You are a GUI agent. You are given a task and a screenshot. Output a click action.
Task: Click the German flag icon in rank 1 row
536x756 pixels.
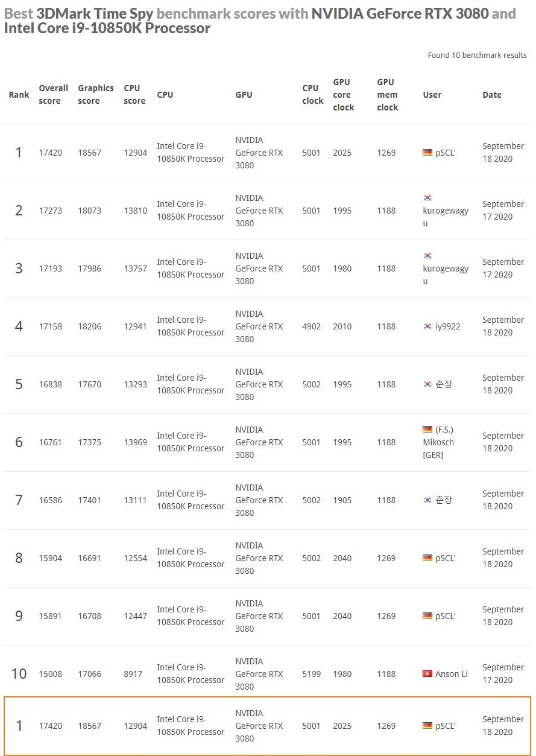(427, 153)
